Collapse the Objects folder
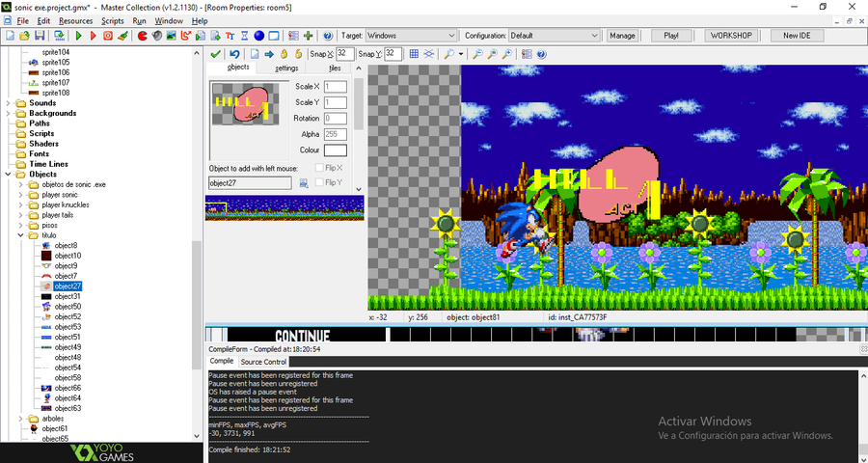The image size is (868, 463). [x=8, y=174]
